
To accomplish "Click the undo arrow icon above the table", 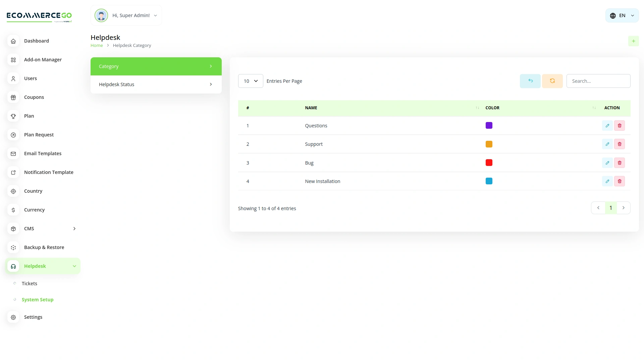I will tap(530, 81).
